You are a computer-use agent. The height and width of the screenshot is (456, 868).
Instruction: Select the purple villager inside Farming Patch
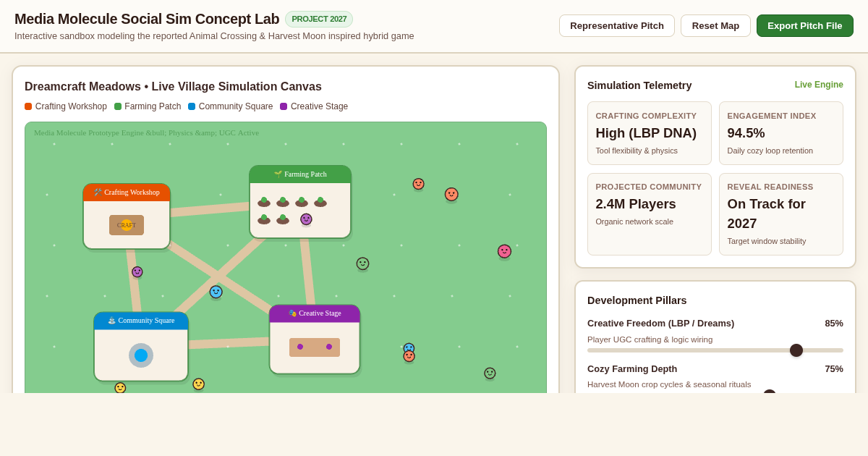tap(306, 219)
